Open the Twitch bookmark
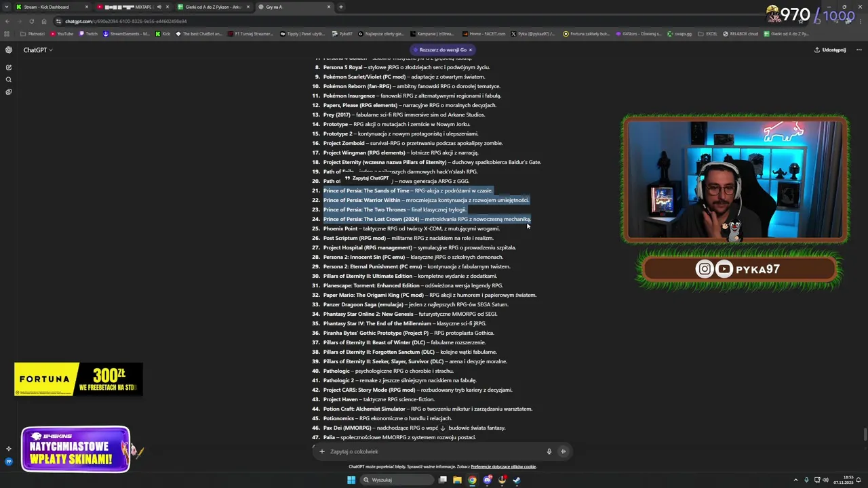 88,33
